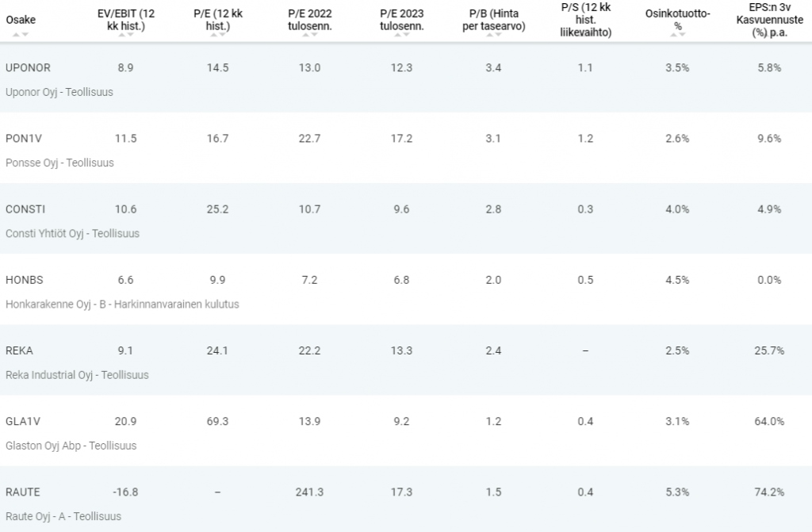This screenshot has width=812, height=532.
Task: Select the REKA ticker
Action: click(19, 350)
